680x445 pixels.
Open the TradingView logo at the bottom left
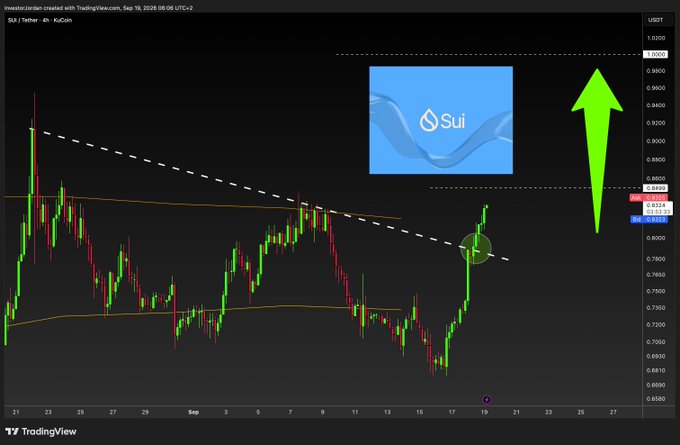[x=41, y=432]
